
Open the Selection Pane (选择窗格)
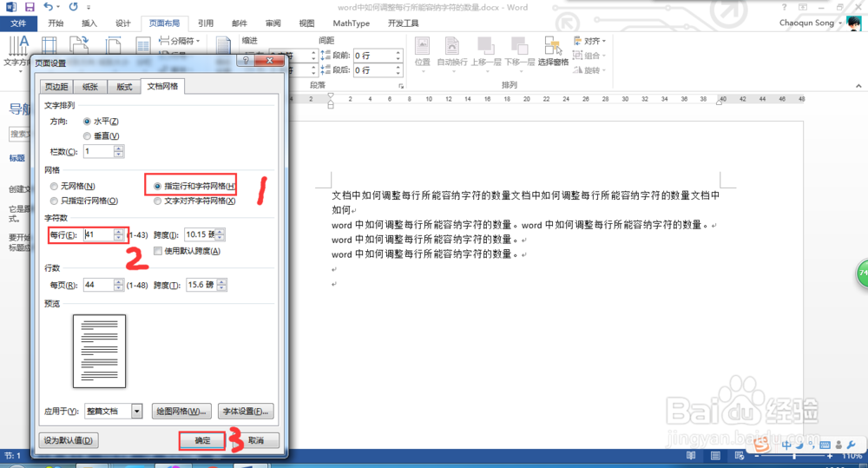tap(553, 52)
